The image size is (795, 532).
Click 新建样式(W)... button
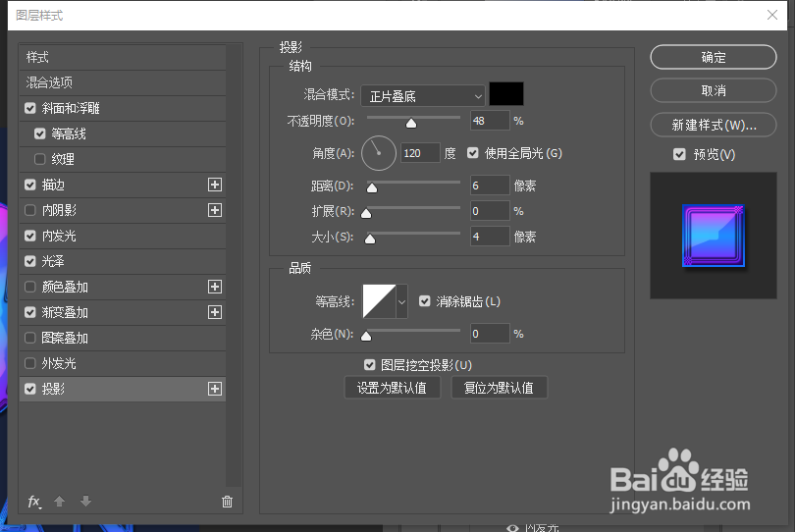coord(714,125)
